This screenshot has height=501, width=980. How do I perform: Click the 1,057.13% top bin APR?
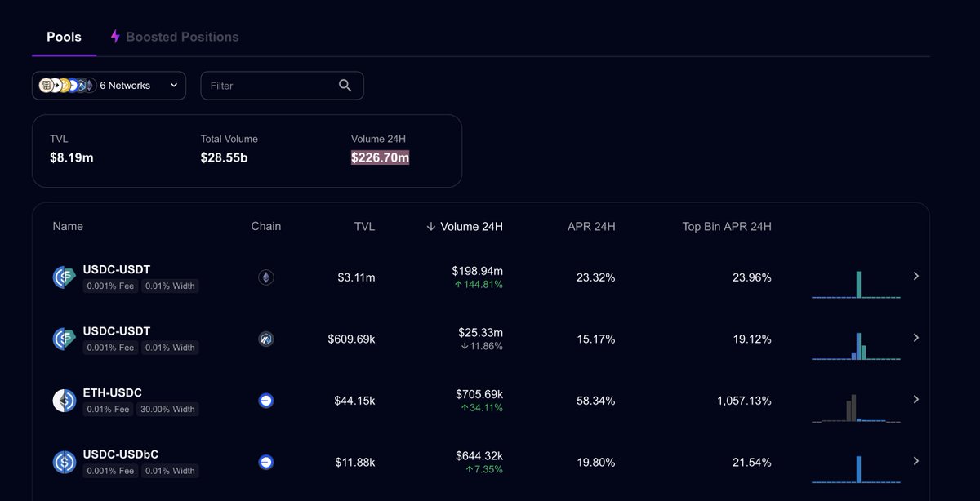coord(744,401)
